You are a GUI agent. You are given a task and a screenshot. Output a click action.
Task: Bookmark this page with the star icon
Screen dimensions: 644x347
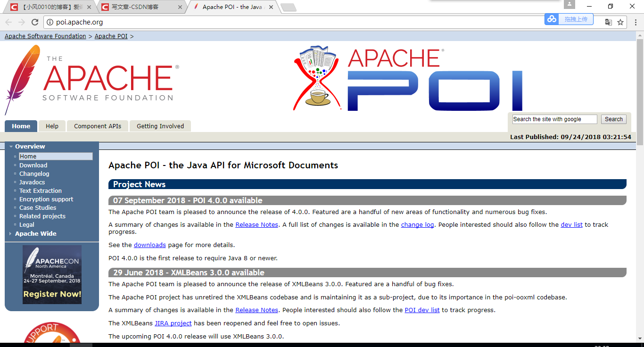(x=620, y=22)
